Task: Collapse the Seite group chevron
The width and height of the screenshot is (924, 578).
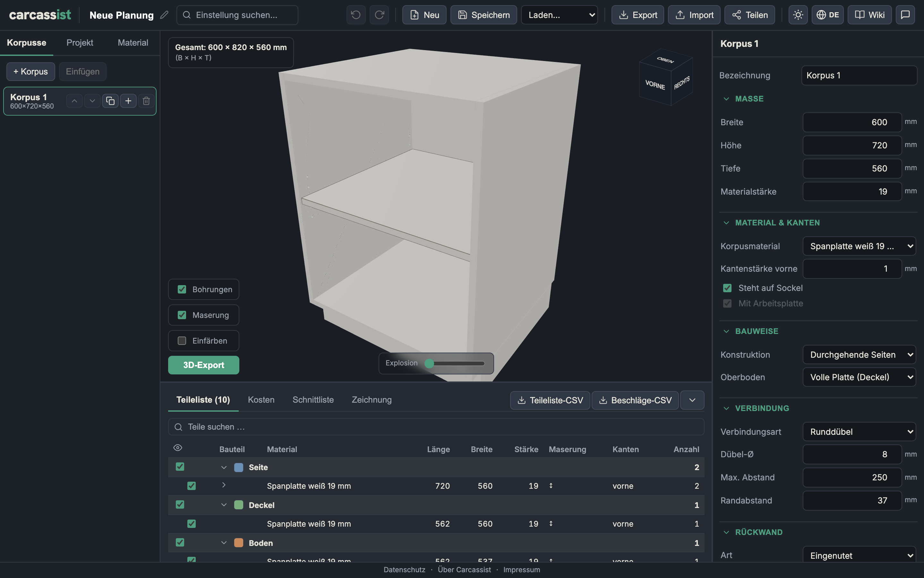Action: (x=224, y=467)
